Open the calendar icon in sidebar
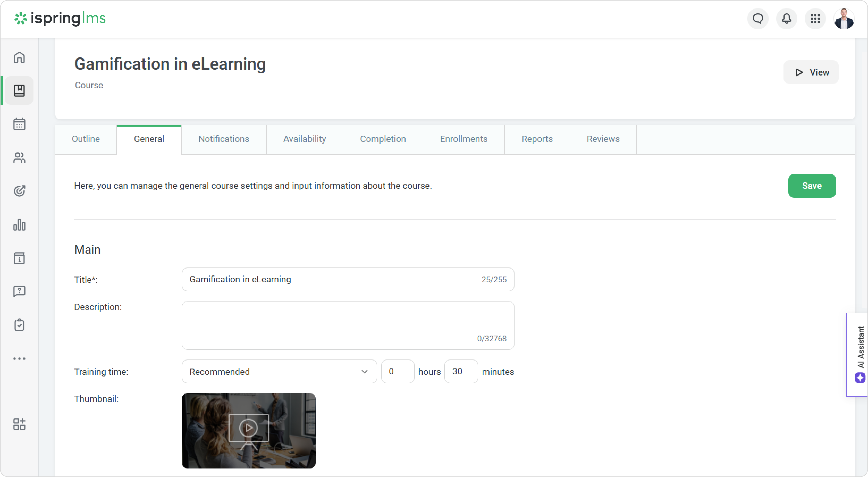Screen dimensions: 868x477 click(19, 124)
